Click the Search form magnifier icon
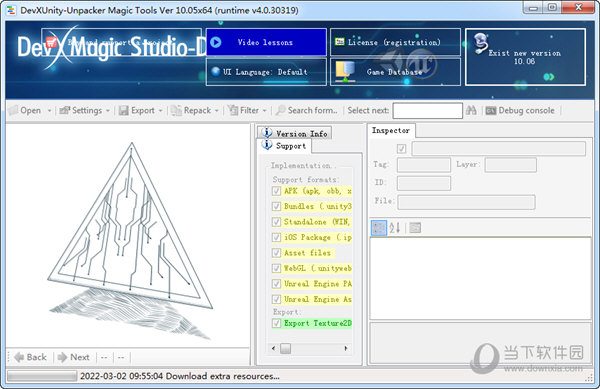600x389 pixels. pyautogui.click(x=280, y=111)
